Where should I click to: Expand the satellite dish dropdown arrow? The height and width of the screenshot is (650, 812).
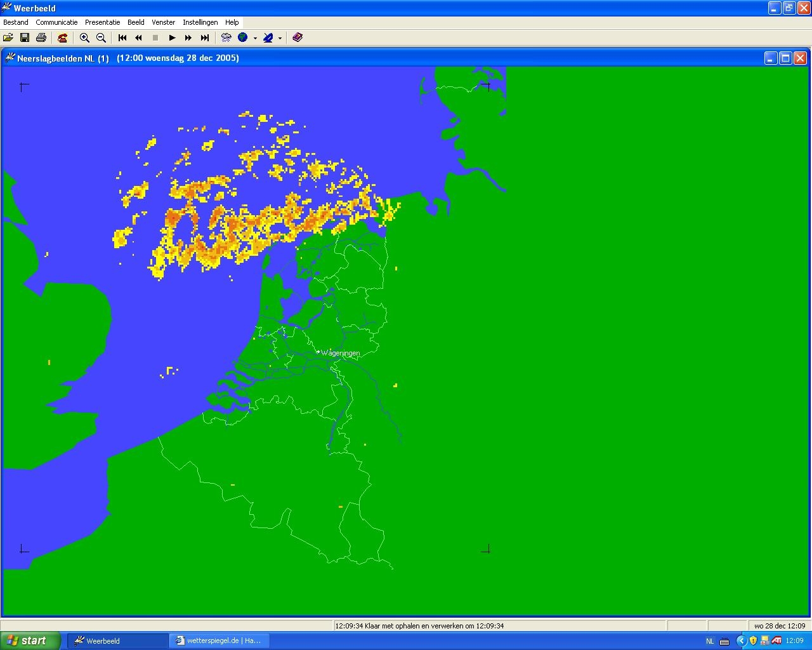click(x=280, y=38)
